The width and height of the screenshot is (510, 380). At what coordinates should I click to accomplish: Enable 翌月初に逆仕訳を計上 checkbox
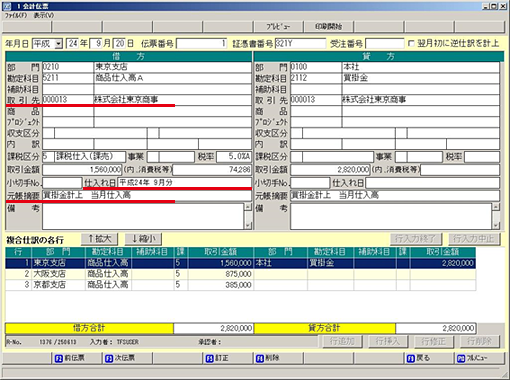[411, 44]
